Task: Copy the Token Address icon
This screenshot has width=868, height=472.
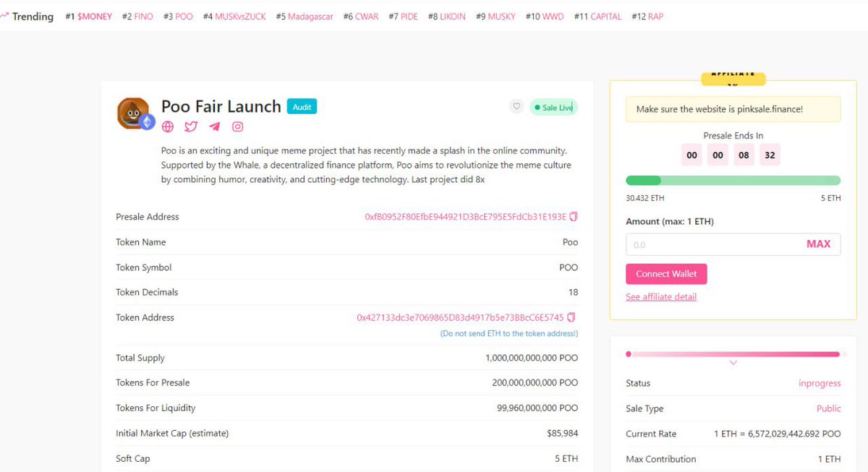Action: pos(571,317)
